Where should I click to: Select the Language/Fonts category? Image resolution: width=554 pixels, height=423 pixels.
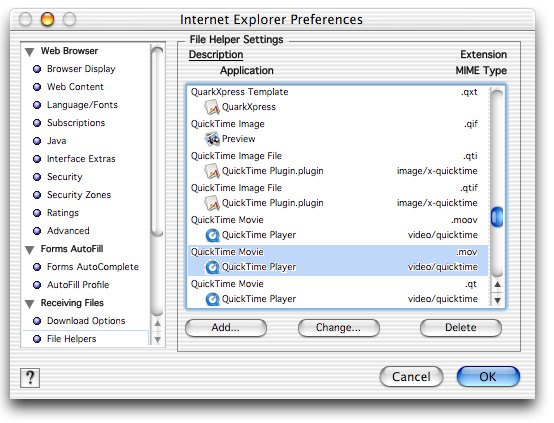(82, 105)
